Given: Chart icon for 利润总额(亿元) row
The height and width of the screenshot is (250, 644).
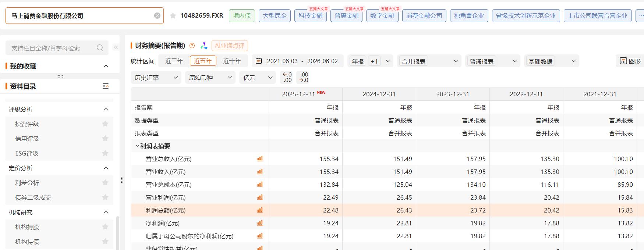Looking at the screenshot, I should pyautogui.click(x=260, y=210).
